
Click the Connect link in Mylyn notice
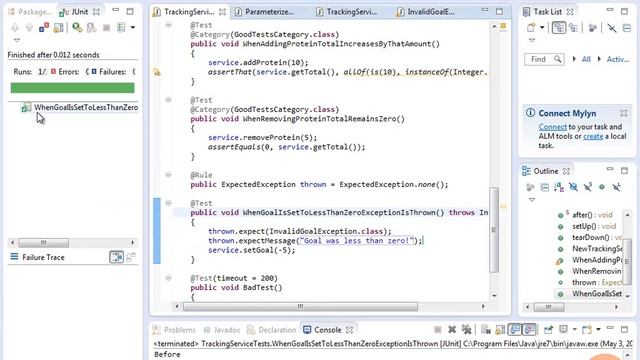point(552,127)
